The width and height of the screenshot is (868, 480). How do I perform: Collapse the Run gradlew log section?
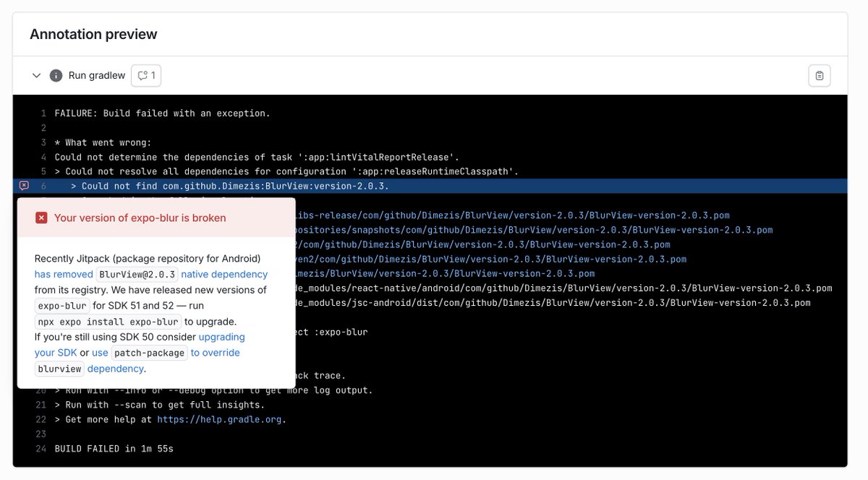click(36, 75)
